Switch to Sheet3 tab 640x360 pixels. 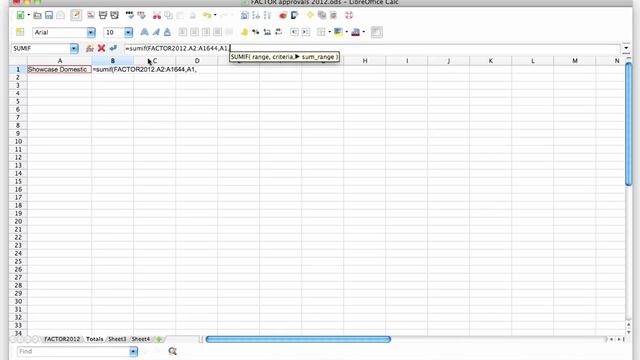(117, 339)
